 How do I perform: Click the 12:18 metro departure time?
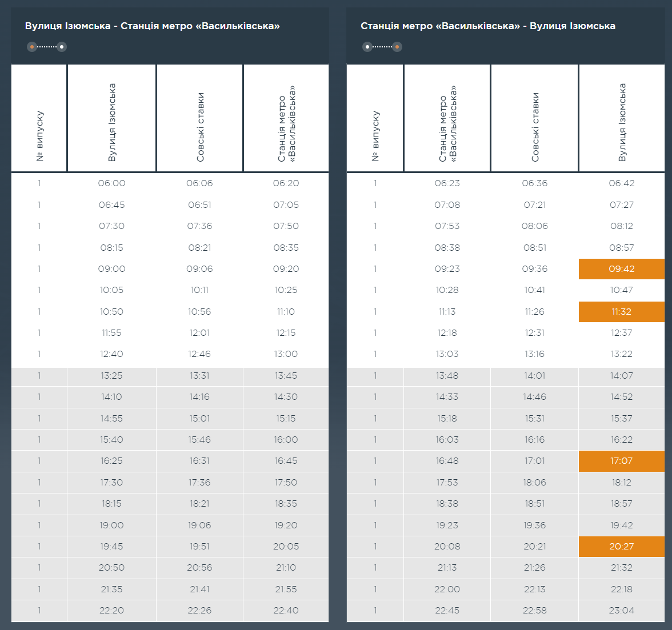pos(447,333)
